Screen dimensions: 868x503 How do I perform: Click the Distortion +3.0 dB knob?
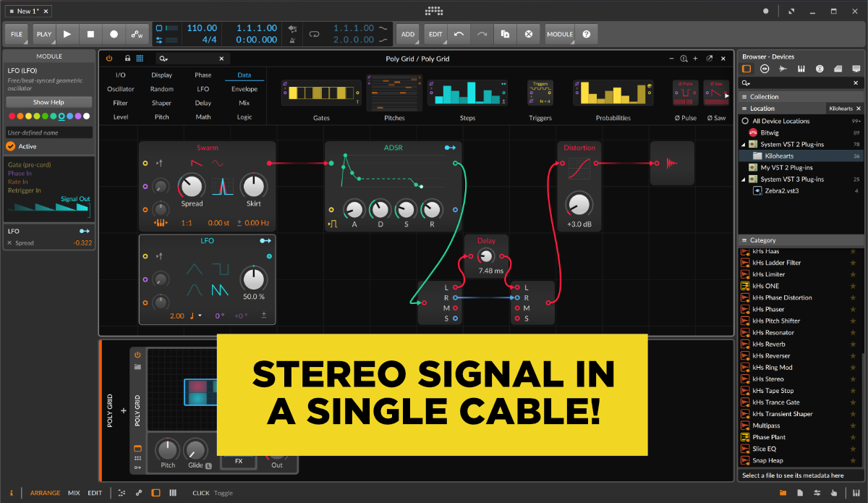(x=579, y=205)
